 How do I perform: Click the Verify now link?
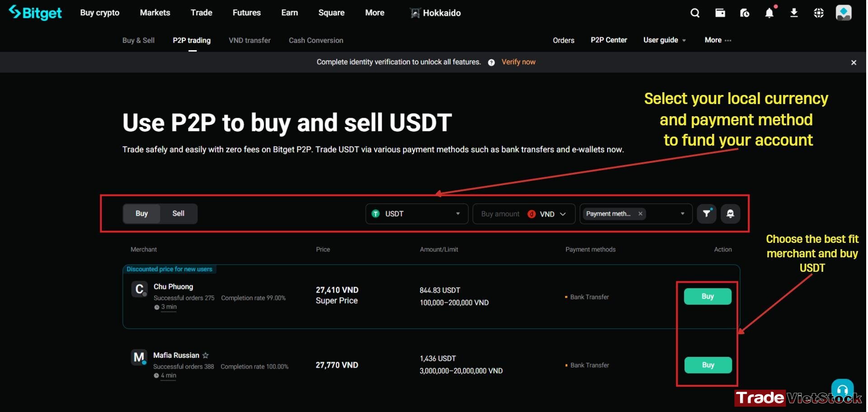point(519,62)
